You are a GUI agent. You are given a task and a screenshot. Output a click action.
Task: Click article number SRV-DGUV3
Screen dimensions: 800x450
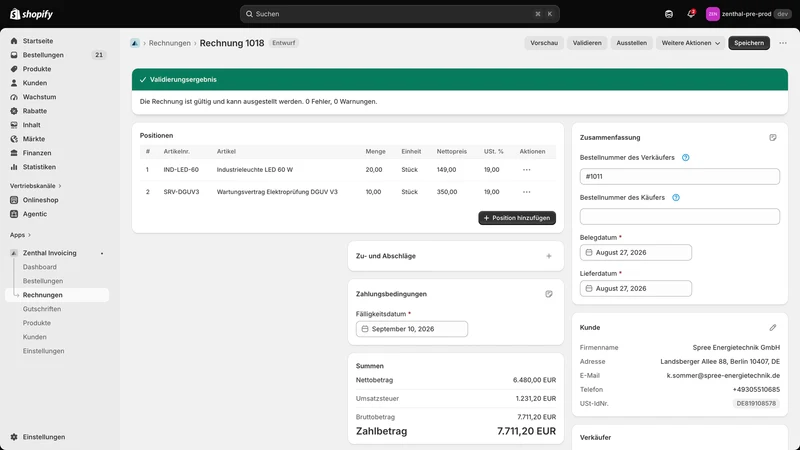tap(181, 192)
